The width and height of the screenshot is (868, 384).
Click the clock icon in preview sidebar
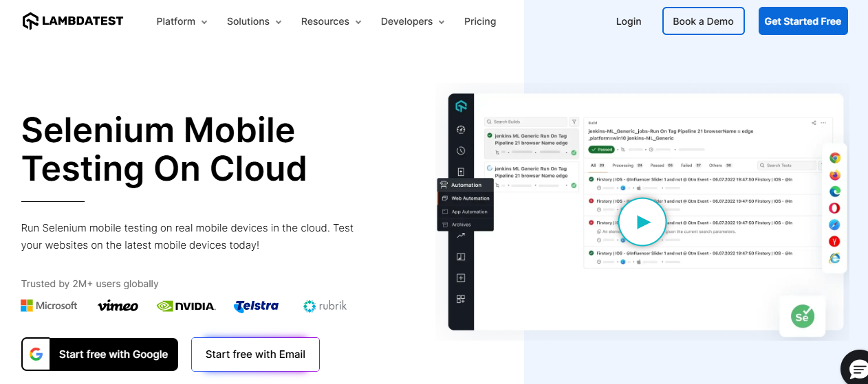461,150
